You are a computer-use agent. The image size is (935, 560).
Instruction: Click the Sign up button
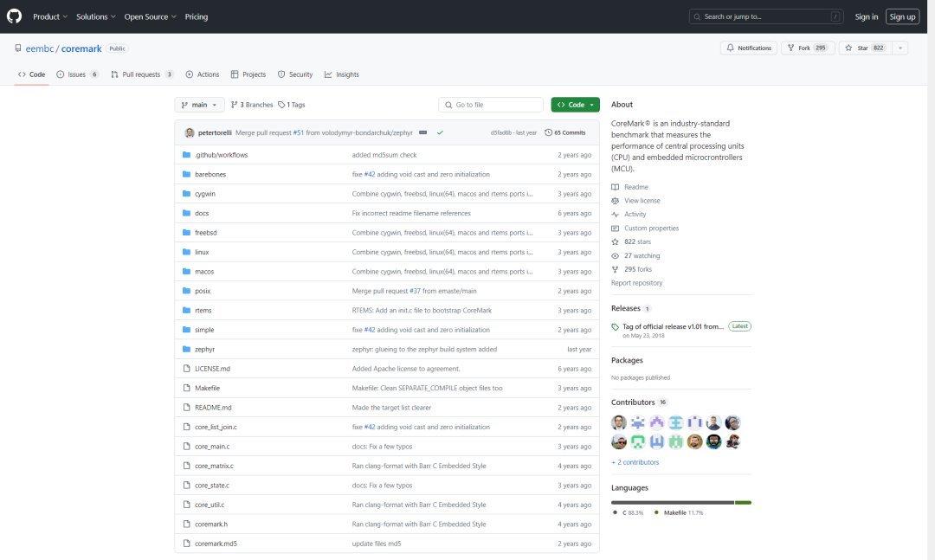902,16
